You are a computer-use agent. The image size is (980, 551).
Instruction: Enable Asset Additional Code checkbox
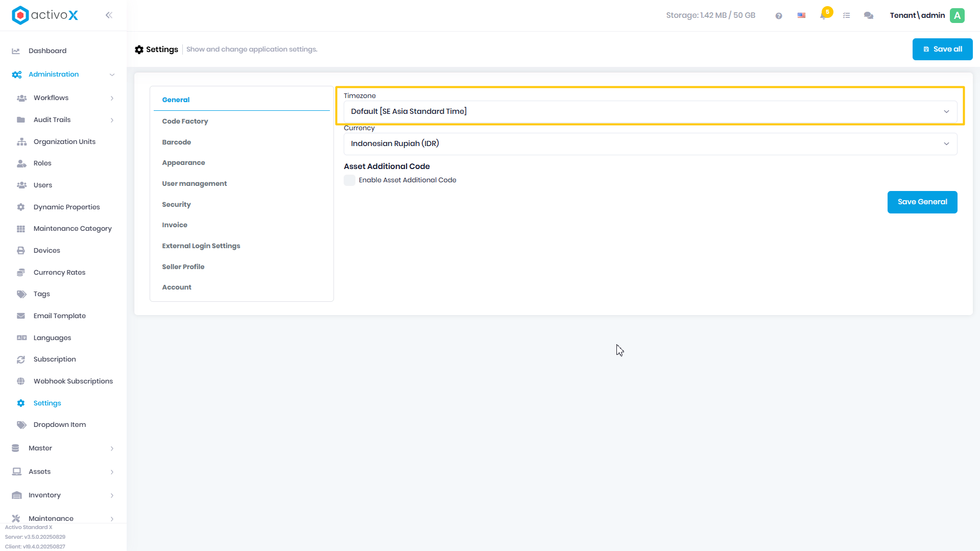coord(350,180)
